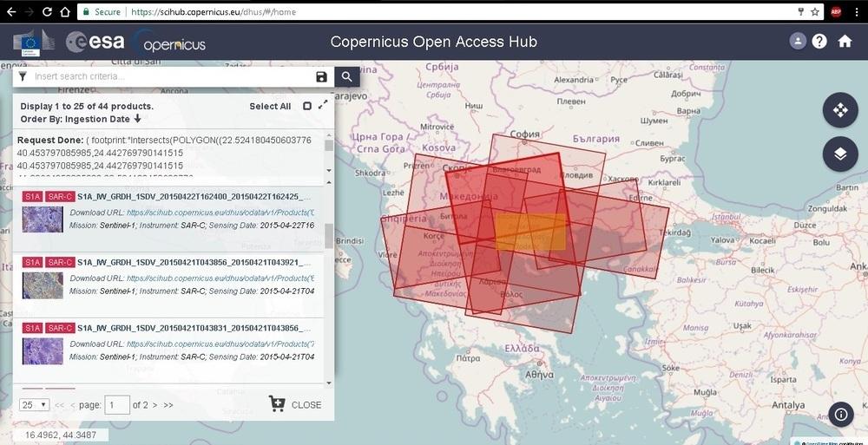Viewport: 868px width, 445px height.
Task: Click the 'Display 1 to 25 of 44 products' text
Action: pos(87,107)
